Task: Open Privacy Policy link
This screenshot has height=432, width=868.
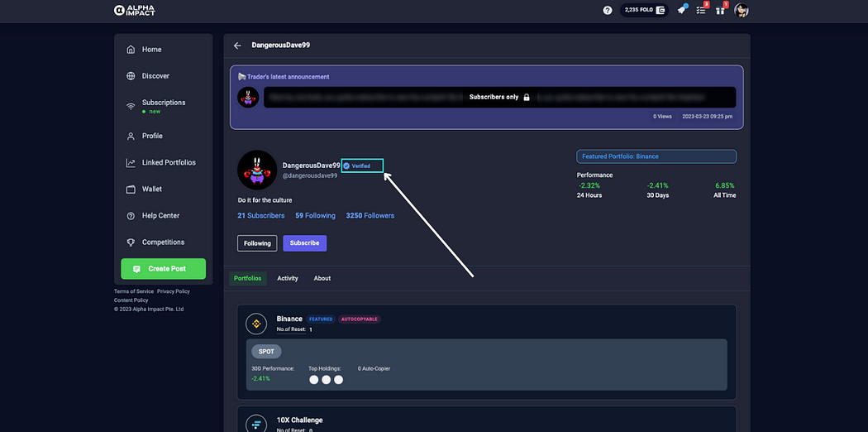Action: (174, 291)
